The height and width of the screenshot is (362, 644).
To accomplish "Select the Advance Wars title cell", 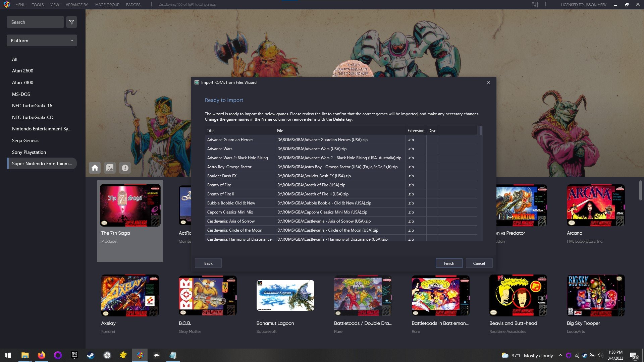I will pyautogui.click(x=240, y=149).
